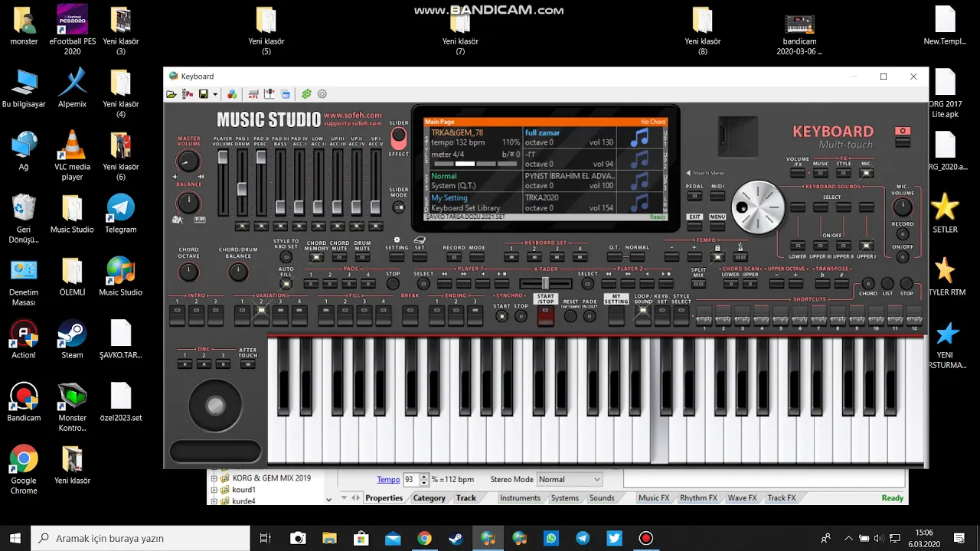
Task: Click the Slider Mode round button
Action: tap(399, 207)
